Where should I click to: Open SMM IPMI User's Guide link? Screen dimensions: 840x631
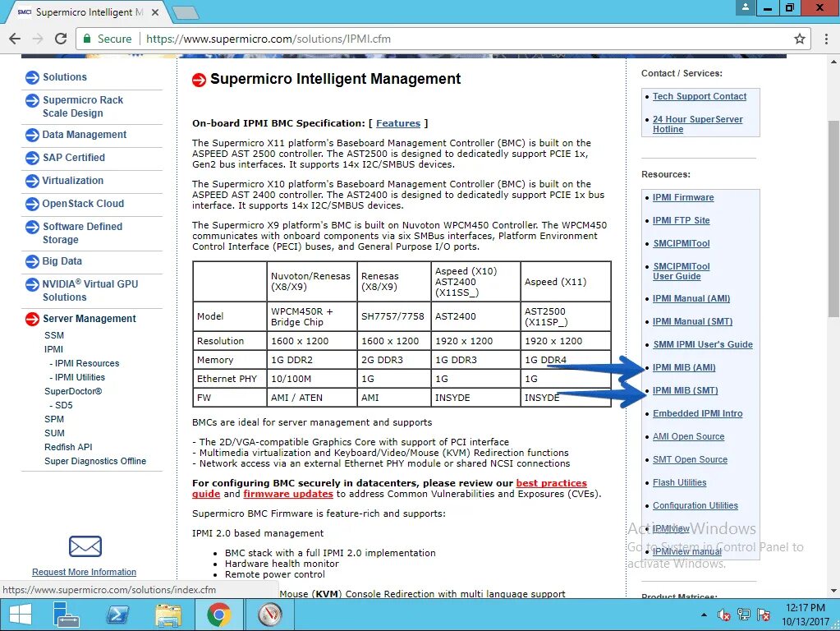point(703,345)
